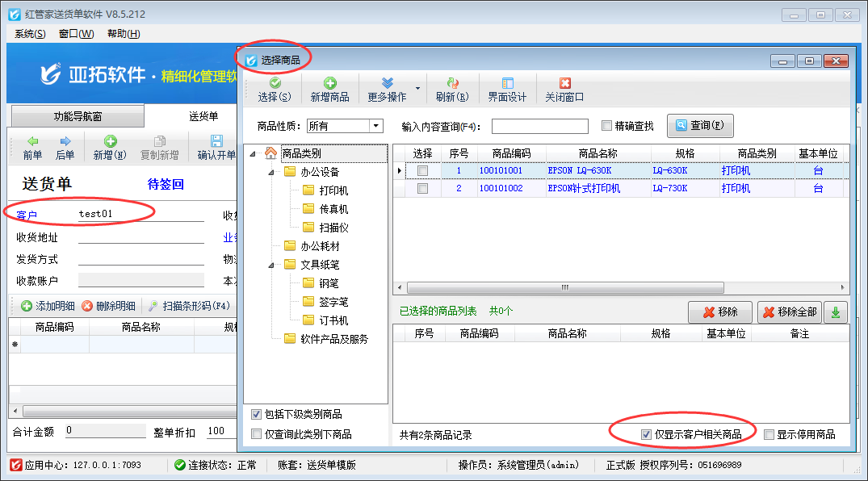The width and height of the screenshot is (868, 481).
Task: Click 添加明细 in delivery form
Action: point(48,306)
